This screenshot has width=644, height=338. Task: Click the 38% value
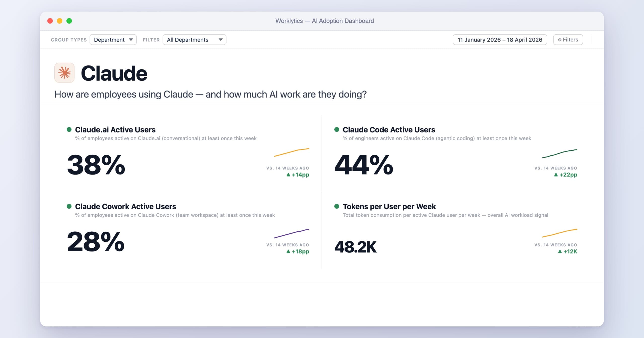pos(96,165)
